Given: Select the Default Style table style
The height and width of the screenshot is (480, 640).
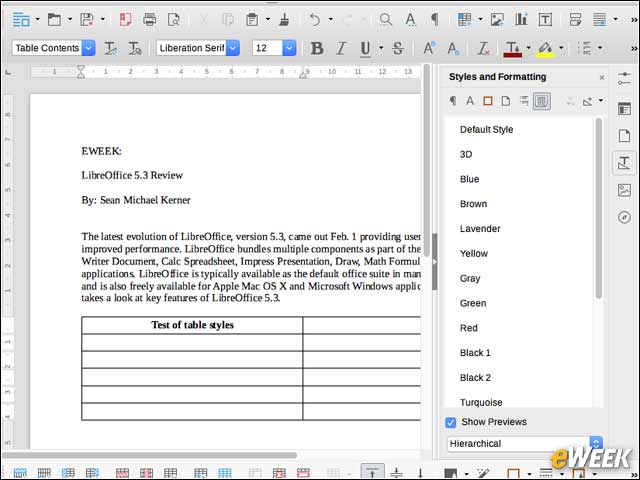Looking at the screenshot, I should pyautogui.click(x=486, y=130).
